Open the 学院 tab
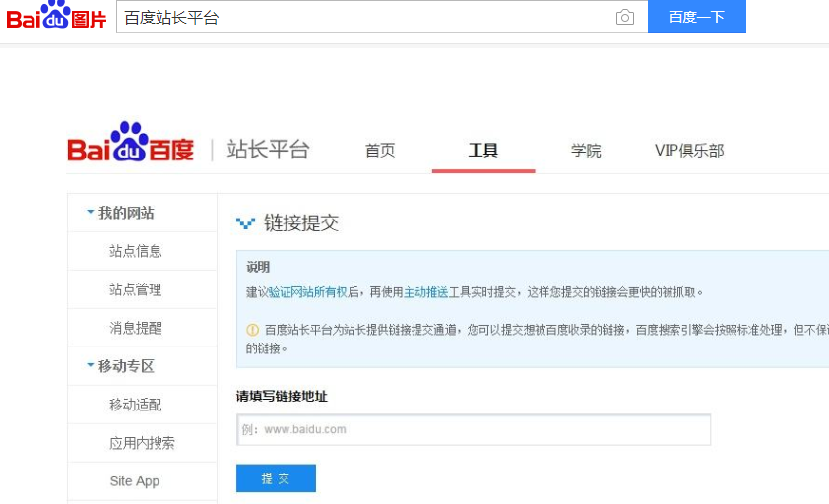The image size is (829, 504). (586, 151)
